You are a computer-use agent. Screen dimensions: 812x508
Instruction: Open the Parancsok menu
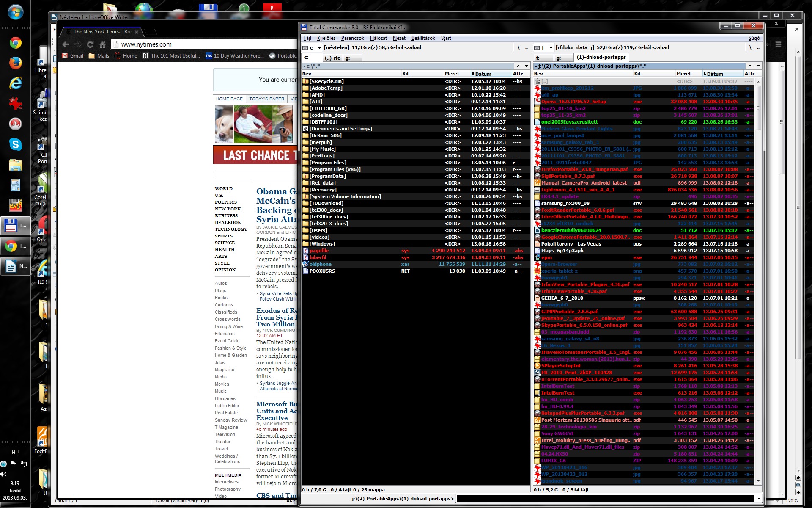click(x=353, y=38)
